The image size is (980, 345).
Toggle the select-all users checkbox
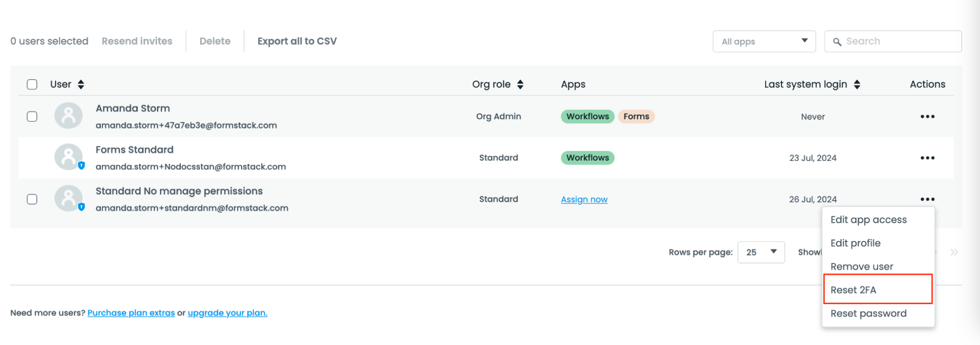[32, 84]
